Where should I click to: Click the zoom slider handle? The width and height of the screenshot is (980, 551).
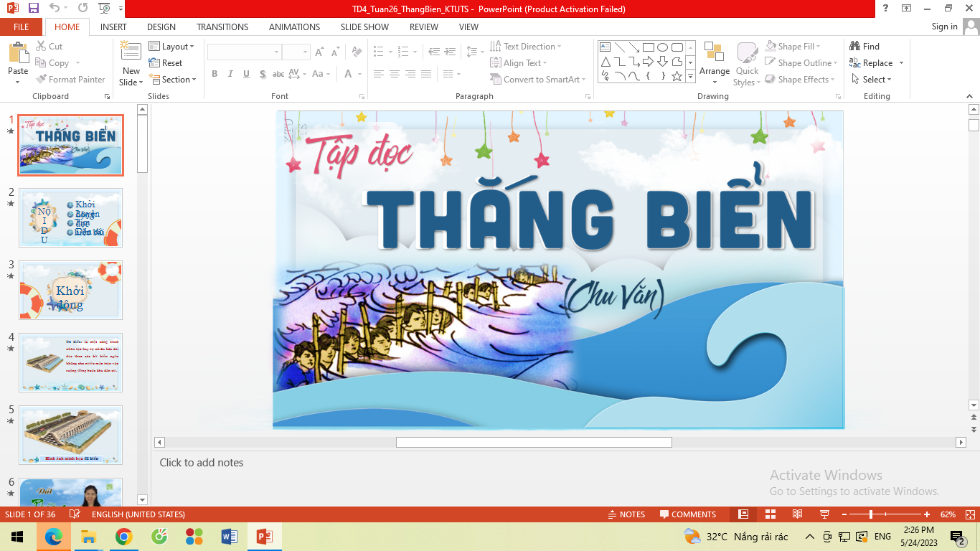coord(871,514)
